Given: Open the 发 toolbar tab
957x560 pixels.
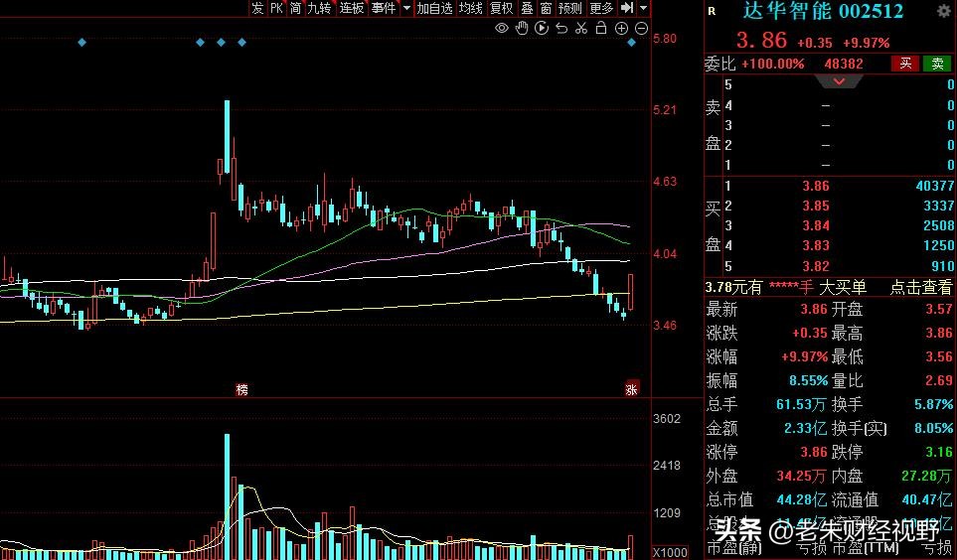Looking at the screenshot, I should click(x=257, y=8).
